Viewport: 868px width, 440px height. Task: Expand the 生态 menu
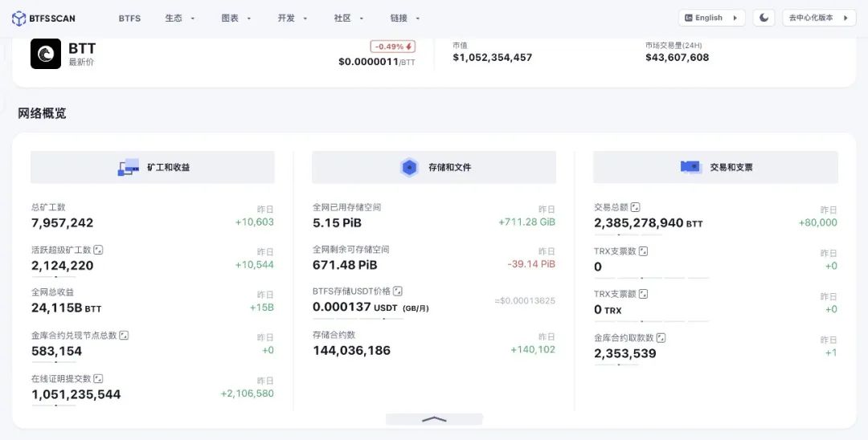180,18
